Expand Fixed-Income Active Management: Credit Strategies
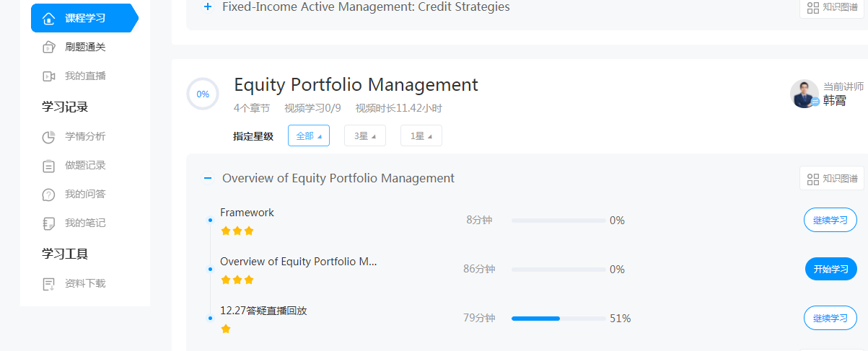The image size is (868, 351). 208,7
